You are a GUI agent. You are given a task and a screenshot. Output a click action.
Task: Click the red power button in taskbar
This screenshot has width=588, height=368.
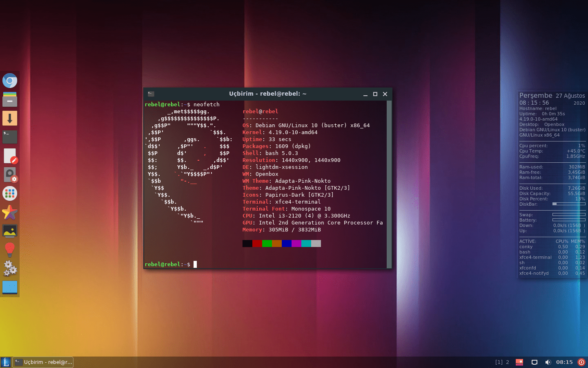click(581, 362)
